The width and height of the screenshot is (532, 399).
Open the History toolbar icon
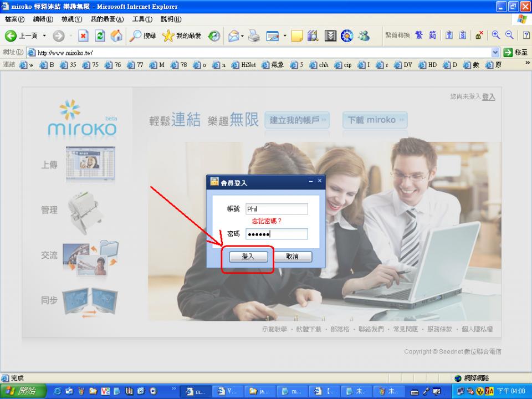(214, 36)
